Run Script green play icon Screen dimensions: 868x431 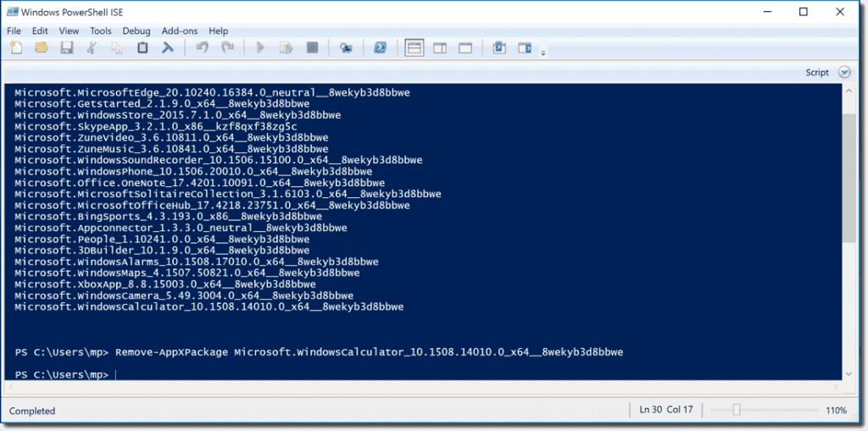260,48
